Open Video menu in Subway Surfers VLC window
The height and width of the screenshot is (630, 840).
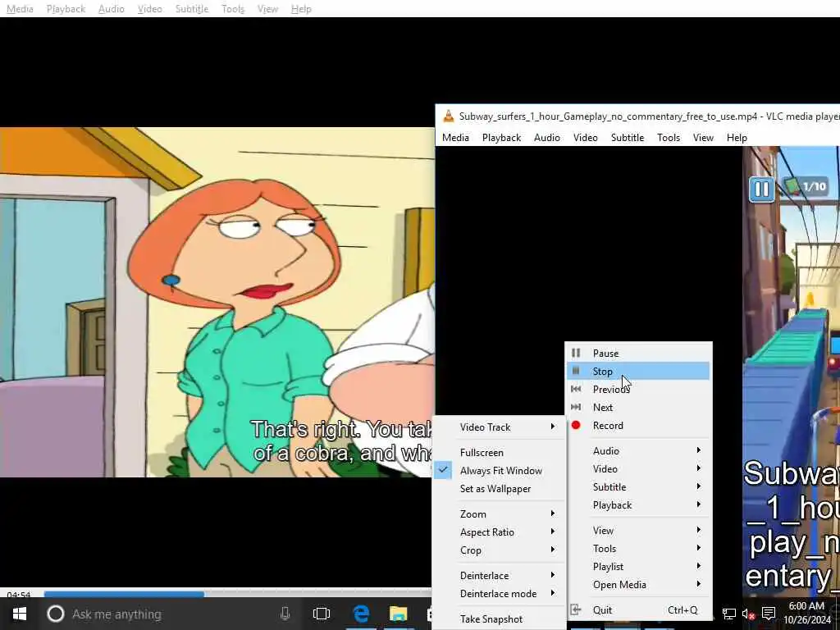click(586, 138)
